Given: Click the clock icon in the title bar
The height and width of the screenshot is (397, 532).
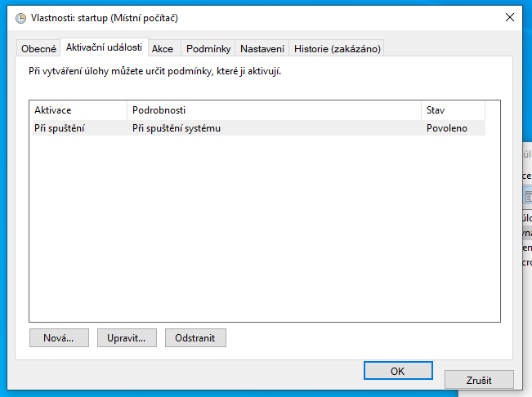Looking at the screenshot, I should click(21, 17).
